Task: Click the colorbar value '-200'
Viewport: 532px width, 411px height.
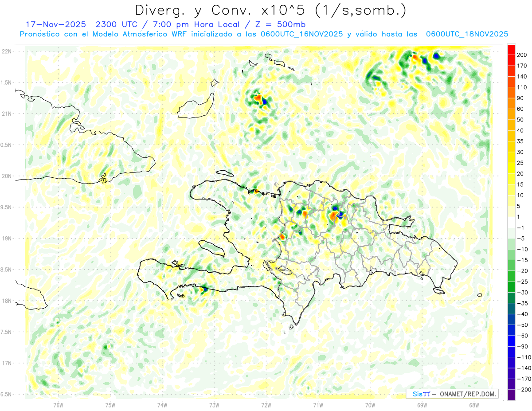Action: 525,390
